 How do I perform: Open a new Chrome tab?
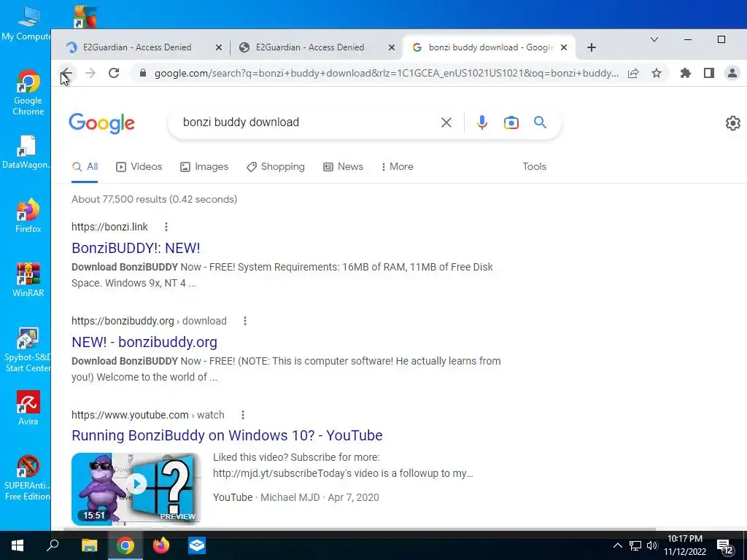591,47
